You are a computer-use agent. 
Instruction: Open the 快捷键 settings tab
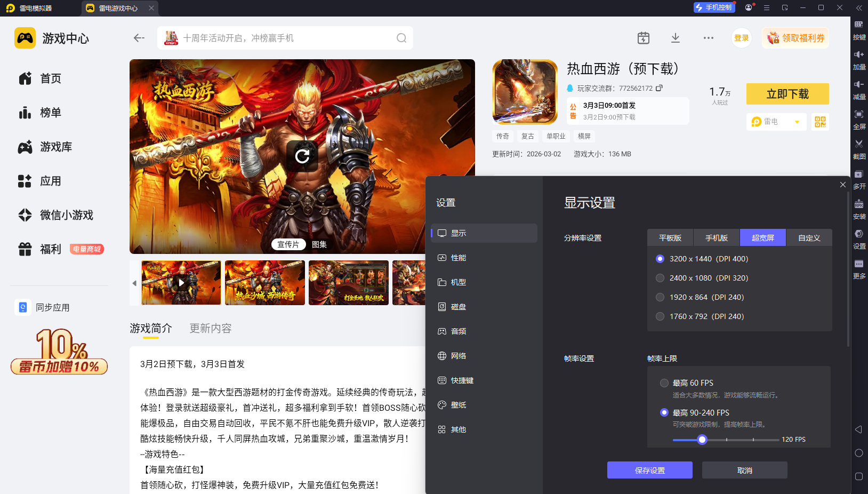point(484,380)
